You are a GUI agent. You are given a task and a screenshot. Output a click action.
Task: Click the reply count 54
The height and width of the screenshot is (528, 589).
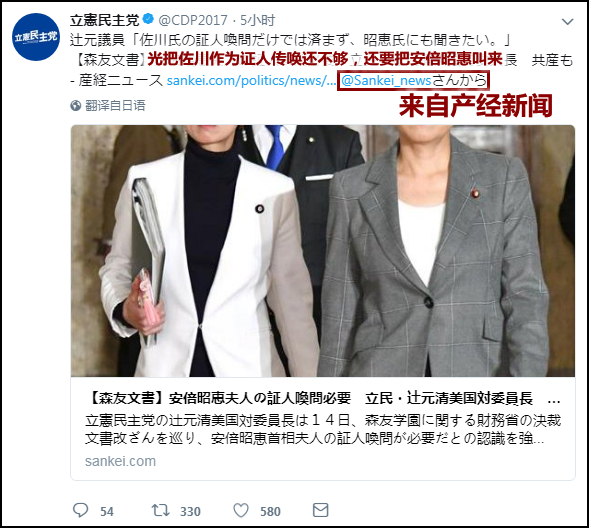point(107,511)
